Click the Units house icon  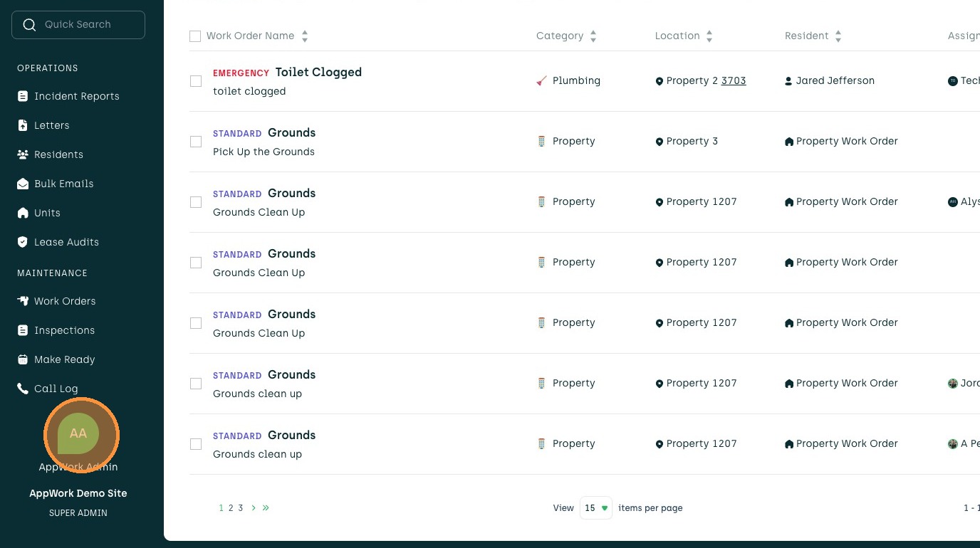coord(23,213)
